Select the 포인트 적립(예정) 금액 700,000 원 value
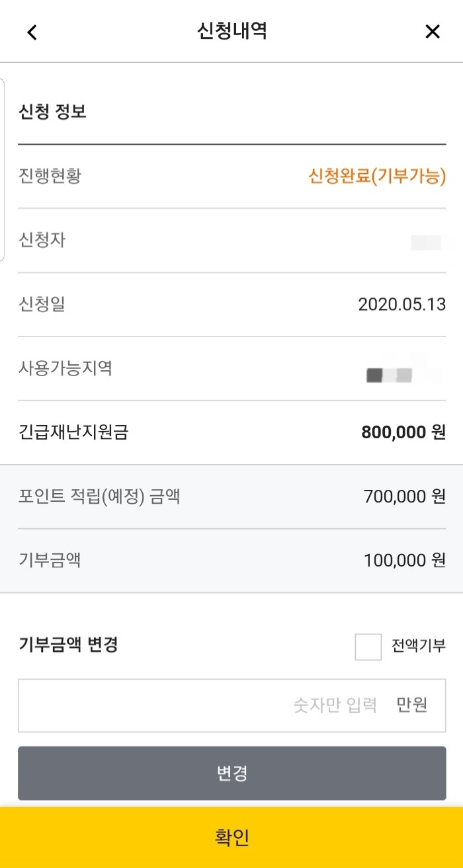 click(x=405, y=496)
